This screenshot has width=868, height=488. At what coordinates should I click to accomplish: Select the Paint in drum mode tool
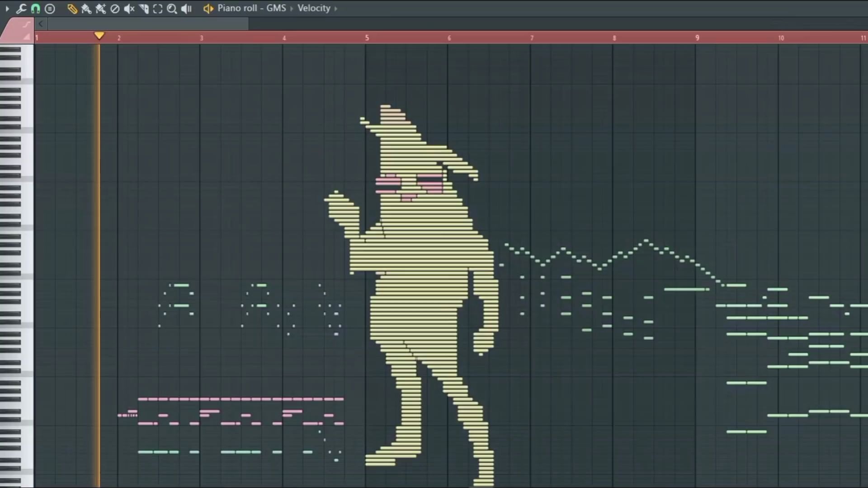101,9
